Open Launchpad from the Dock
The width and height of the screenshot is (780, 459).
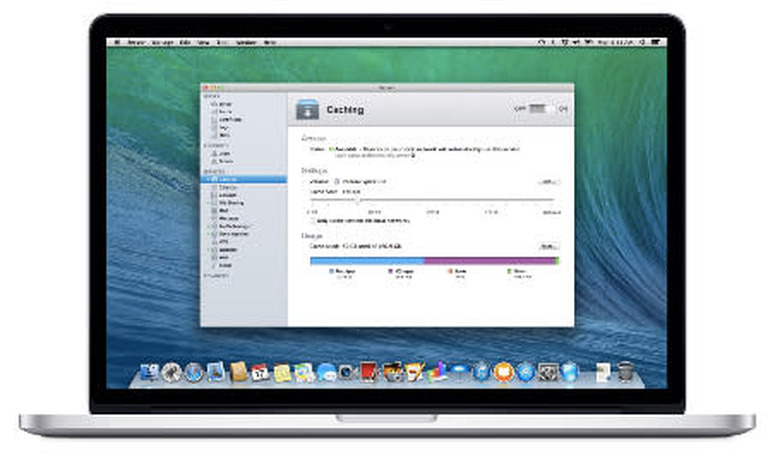[x=172, y=372]
